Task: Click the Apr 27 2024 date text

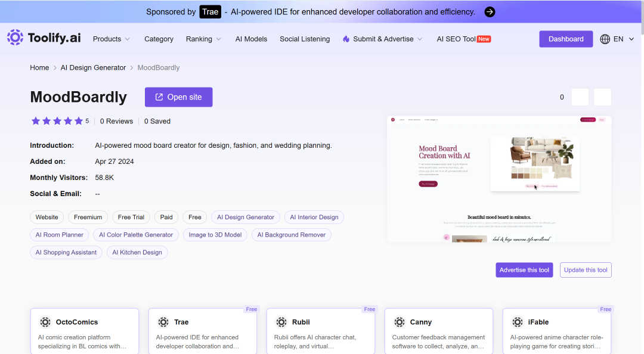Action: [114, 162]
